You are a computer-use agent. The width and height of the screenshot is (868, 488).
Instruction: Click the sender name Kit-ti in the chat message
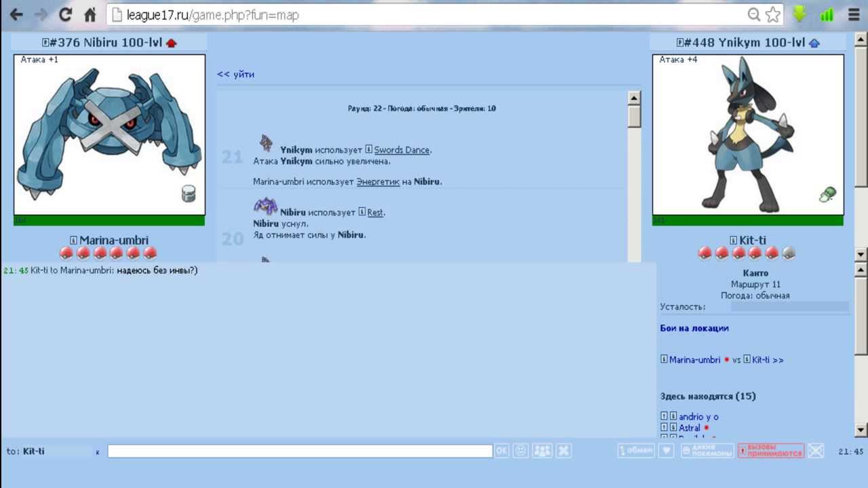[39, 270]
